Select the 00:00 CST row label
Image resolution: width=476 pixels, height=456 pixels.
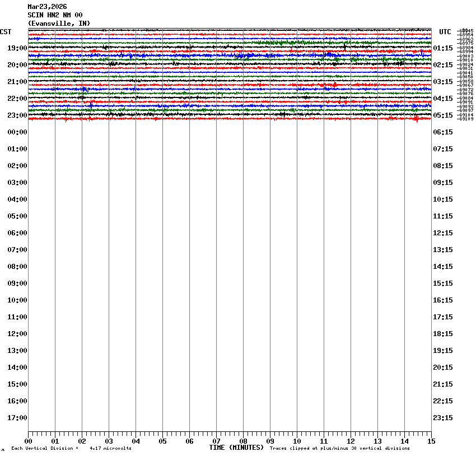(17, 132)
